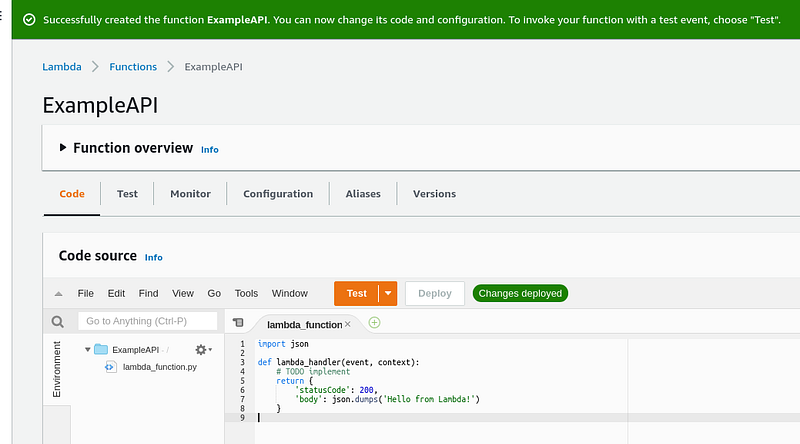800x444 pixels.
Task: Open the Window menu in editor
Action: (x=290, y=293)
